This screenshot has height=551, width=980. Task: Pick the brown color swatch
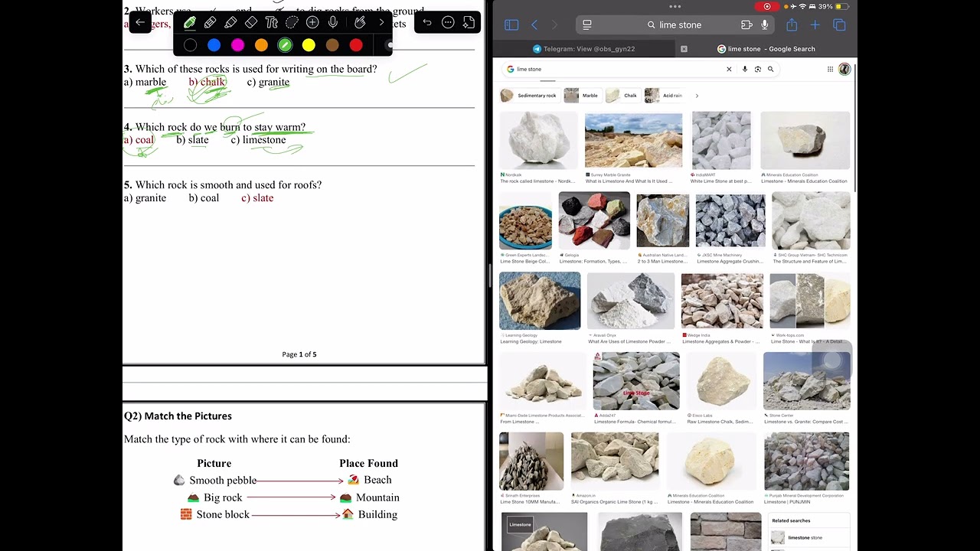tap(332, 46)
